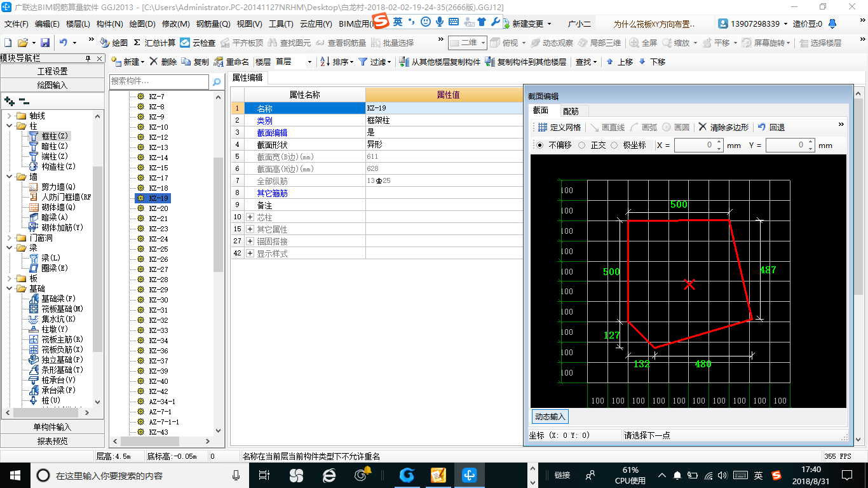Open Windows Start menu
The width and height of the screenshot is (868, 488).
15,475
